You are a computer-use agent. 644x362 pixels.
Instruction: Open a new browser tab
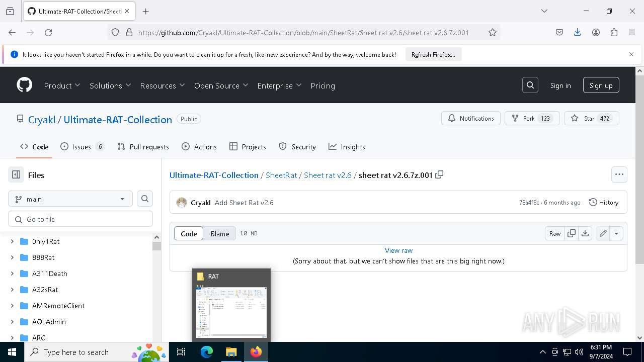point(145,11)
